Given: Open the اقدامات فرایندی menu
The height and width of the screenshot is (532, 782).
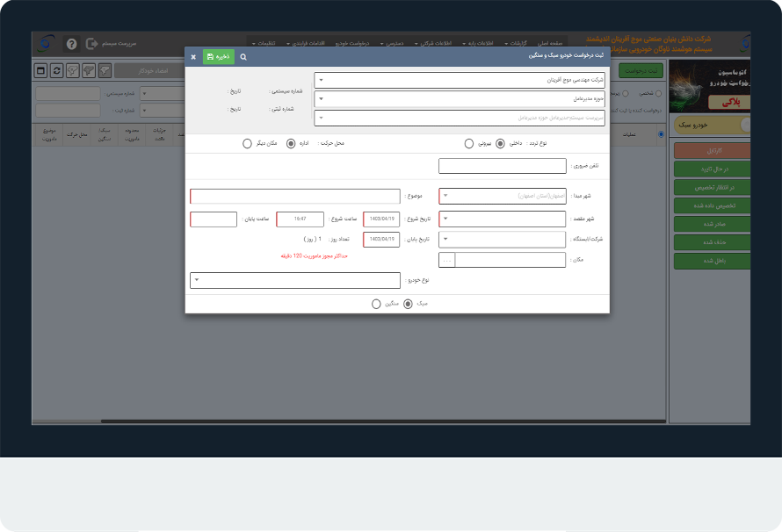Looking at the screenshot, I should point(306,43).
